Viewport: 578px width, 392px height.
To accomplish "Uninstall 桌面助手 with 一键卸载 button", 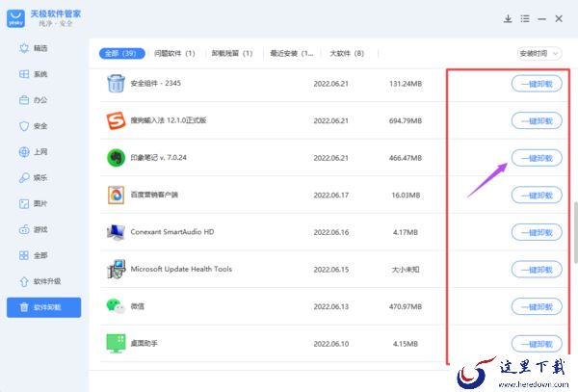I will click(x=537, y=344).
